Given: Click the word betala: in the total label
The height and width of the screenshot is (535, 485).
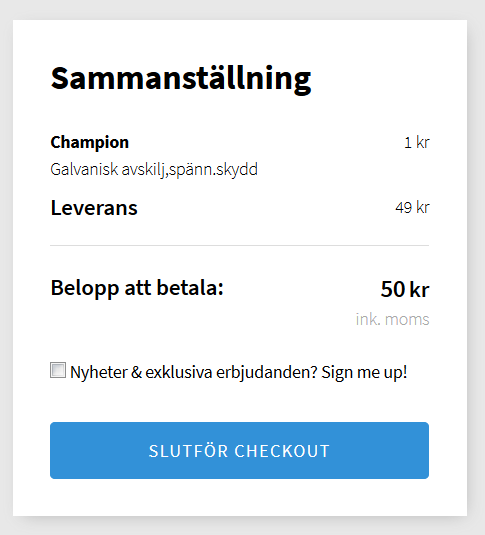Looking at the screenshot, I should pos(190,288).
